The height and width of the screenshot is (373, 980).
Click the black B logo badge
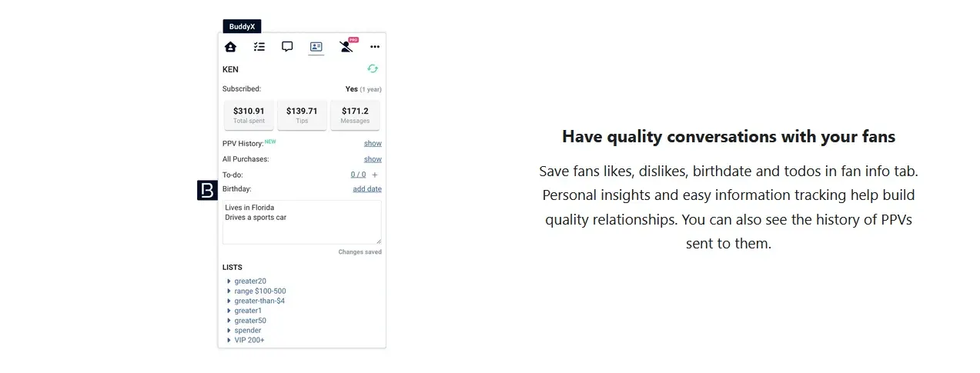pos(207,191)
